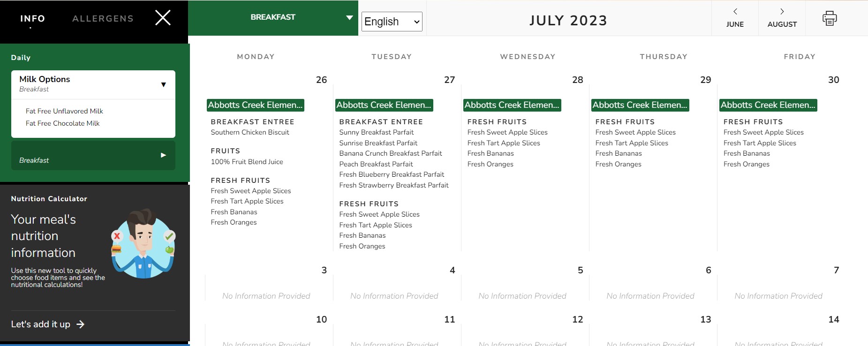Click the caret on the BREAKFAST selector

[x=349, y=17]
